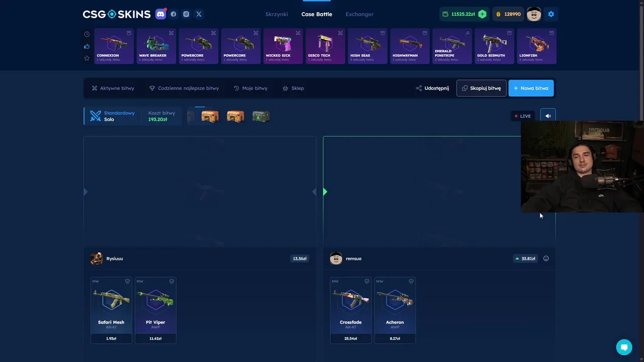The height and width of the screenshot is (362, 644).
Task: Open the chat support bubble
Action: pos(624,347)
